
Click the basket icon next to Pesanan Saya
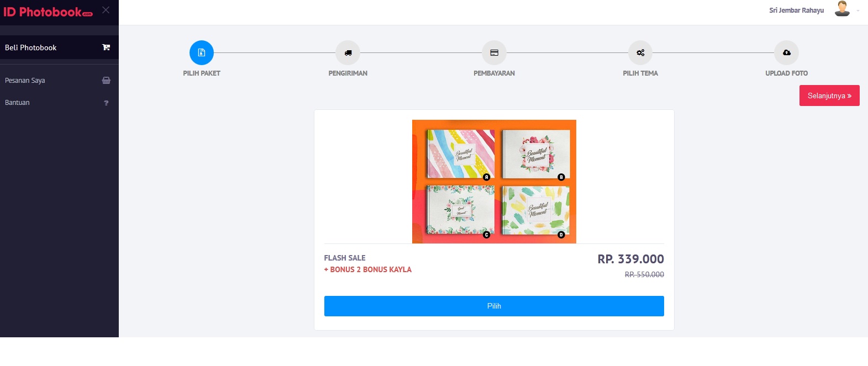point(106,80)
